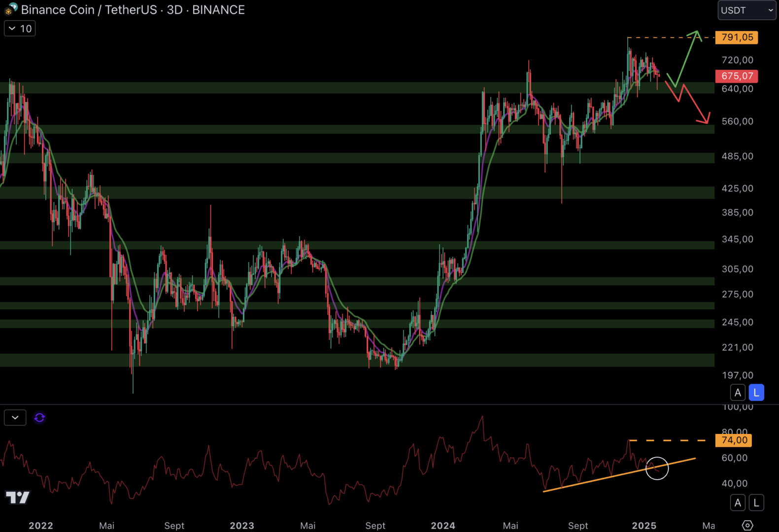Toggle auto scale A on RSI pane
Image resolution: width=779 pixels, height=532 pixels.
pos(738,503)
